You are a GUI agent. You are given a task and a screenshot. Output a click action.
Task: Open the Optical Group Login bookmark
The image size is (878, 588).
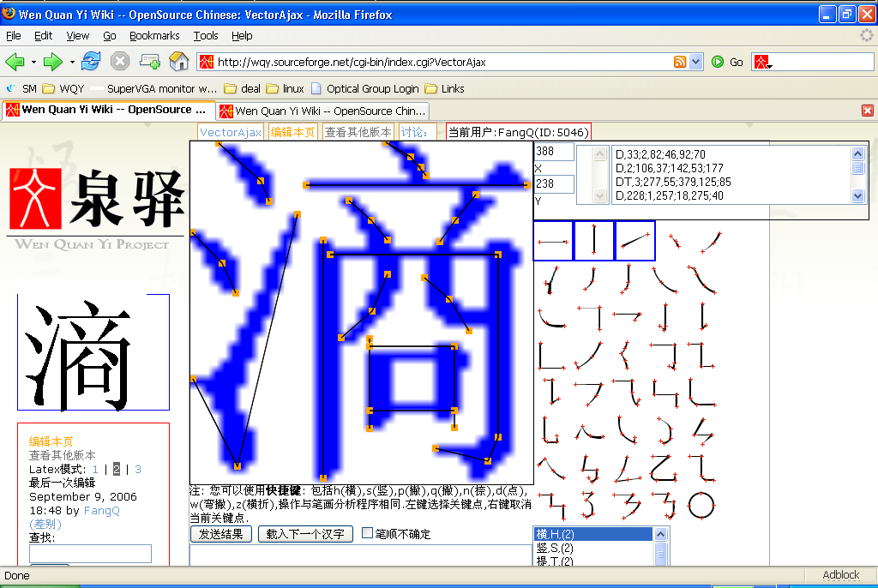click(365, 88)
